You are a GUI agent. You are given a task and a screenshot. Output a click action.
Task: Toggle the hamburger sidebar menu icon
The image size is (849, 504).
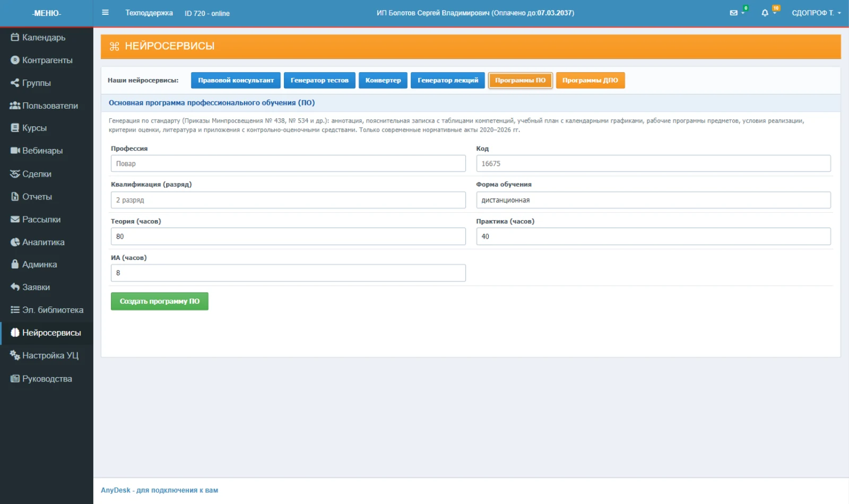tap(105, 13)
